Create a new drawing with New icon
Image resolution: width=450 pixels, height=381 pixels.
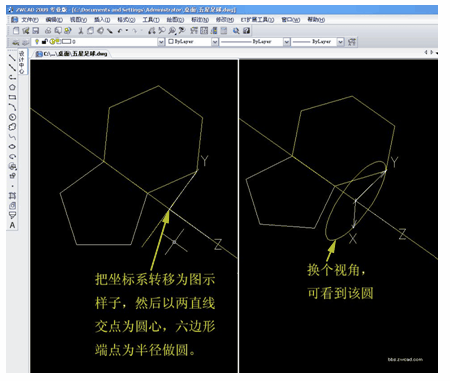point(16,31)
